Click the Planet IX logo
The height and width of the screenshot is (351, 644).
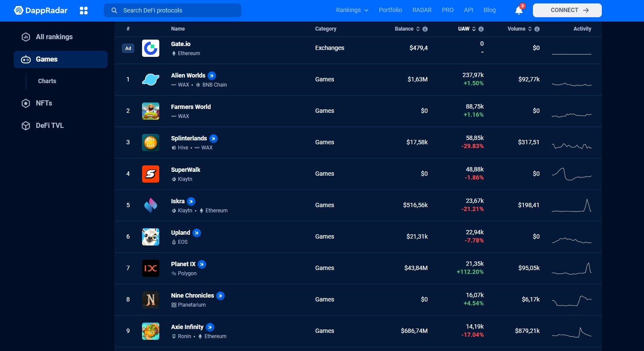coord(151,268)
